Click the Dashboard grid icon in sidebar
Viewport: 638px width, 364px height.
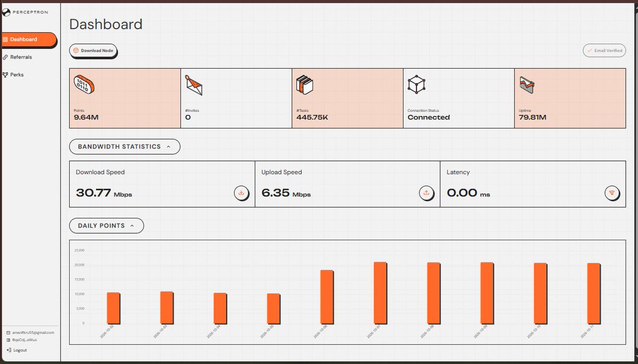click(5, 39)
